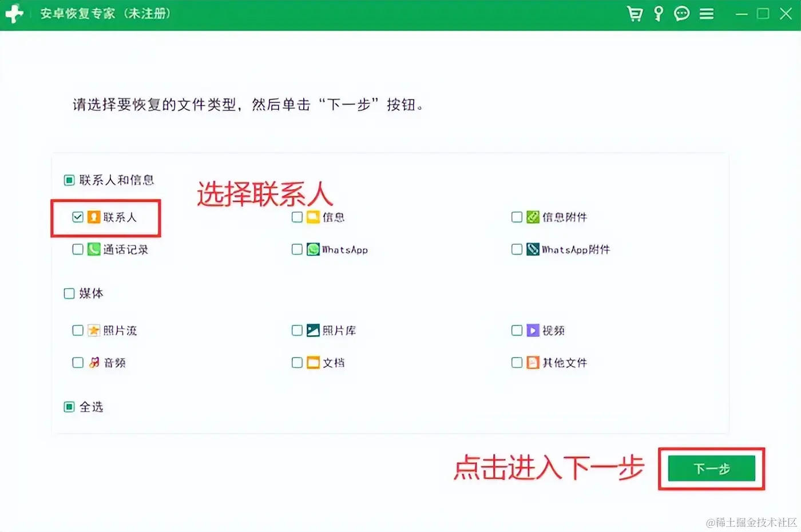Click the orange 联系人 contact icon

[94, 217]
